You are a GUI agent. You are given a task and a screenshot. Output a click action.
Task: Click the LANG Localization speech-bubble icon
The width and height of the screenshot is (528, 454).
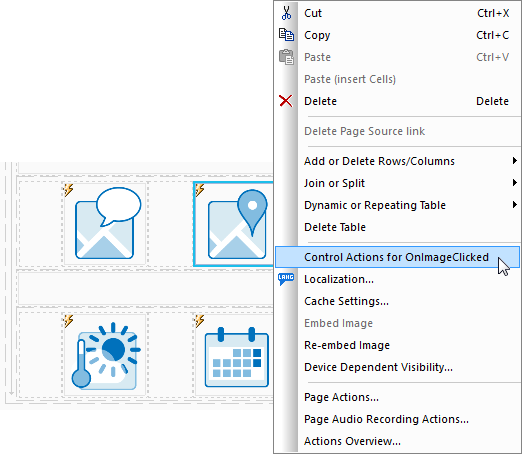click(286, 279)
